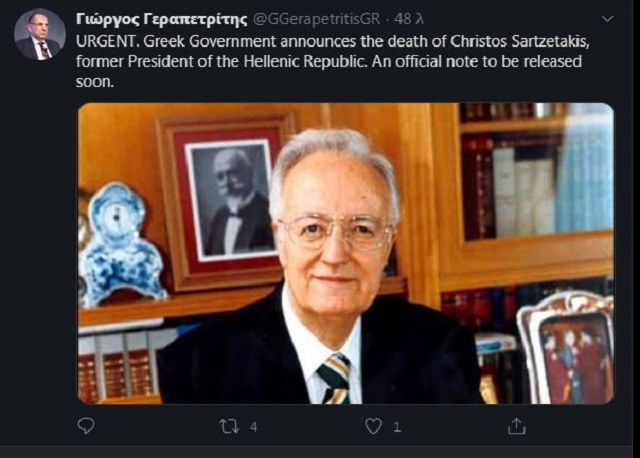
Task: Retweet this post using the retweet icon
Action: (x=229, y=427)
